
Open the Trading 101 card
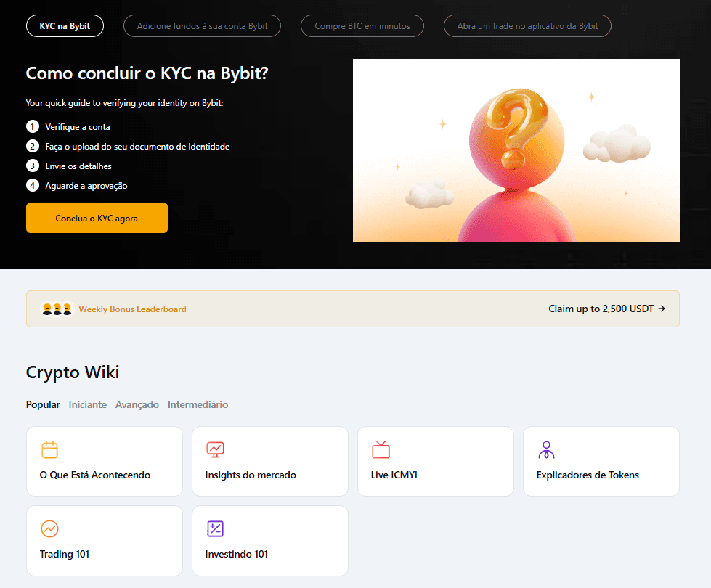(105, 540)
